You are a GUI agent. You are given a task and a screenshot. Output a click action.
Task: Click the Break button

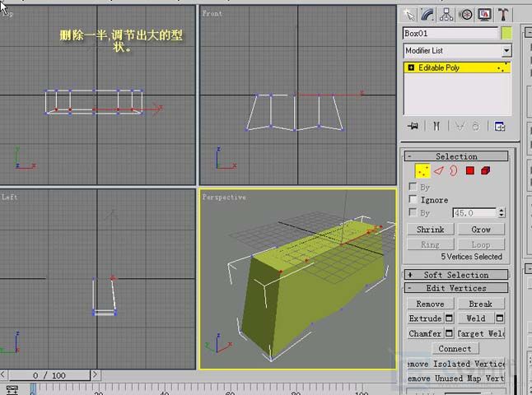(481, 304)
